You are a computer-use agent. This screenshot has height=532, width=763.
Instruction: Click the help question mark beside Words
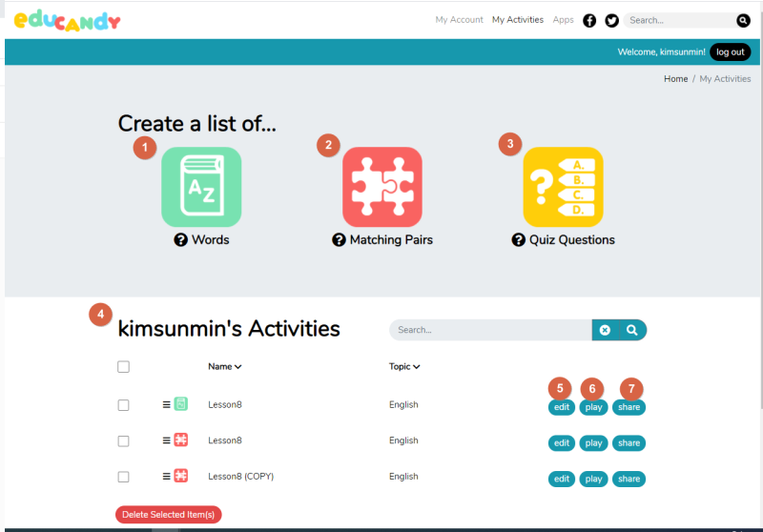[180, 239]
